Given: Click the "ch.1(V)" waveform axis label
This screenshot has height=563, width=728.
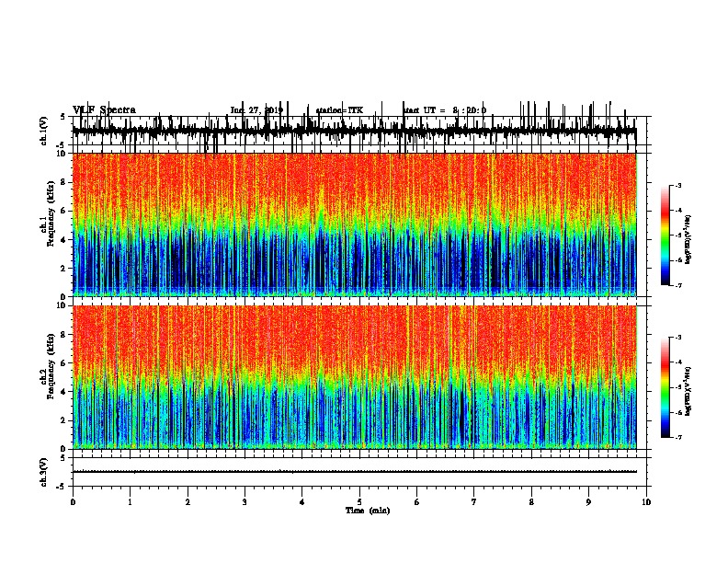Looking at the screenshot, I should pyautogui.click(x=44, y=131).
